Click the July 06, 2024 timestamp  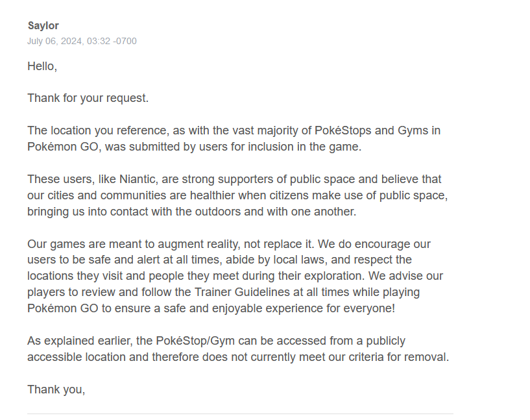tap(82, 42)
